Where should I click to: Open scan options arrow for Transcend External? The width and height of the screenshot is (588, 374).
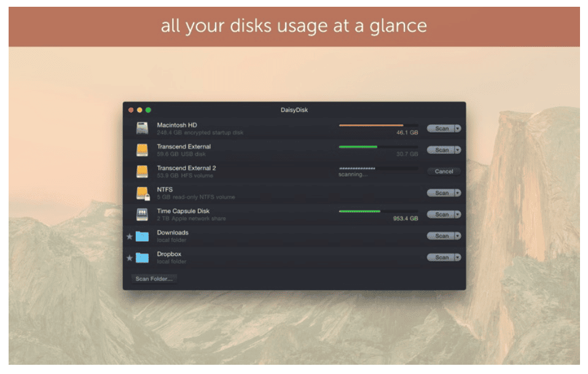(x=458, y=150)
